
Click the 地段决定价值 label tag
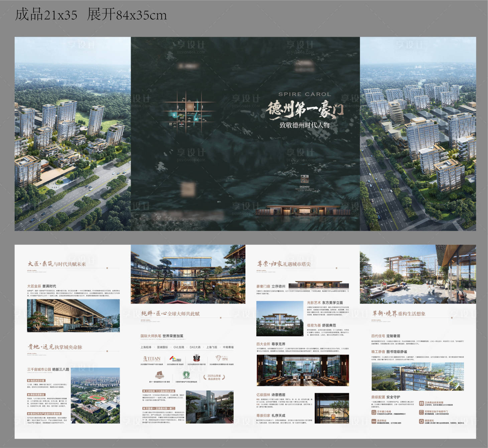click(x=36, y=381)
